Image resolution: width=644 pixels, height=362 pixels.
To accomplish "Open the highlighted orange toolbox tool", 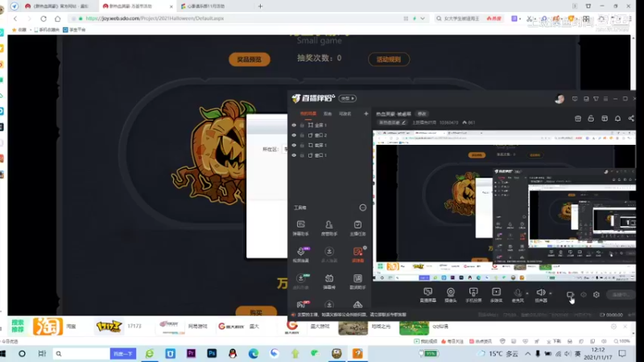I will click(357, 254).
